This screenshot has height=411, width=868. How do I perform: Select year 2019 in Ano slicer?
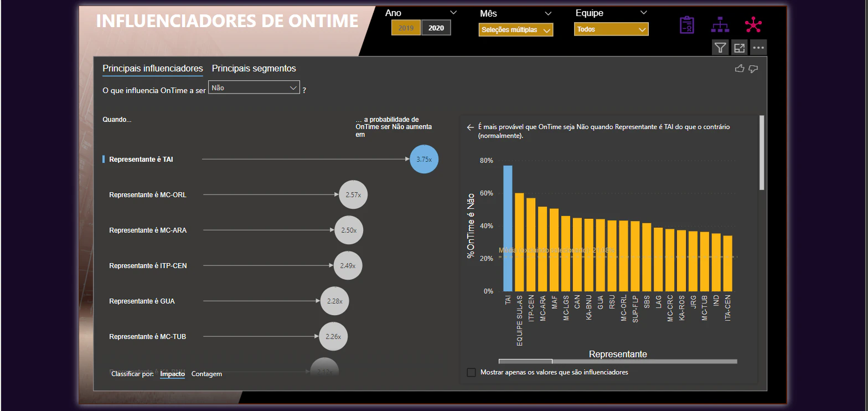pos(406,28)
